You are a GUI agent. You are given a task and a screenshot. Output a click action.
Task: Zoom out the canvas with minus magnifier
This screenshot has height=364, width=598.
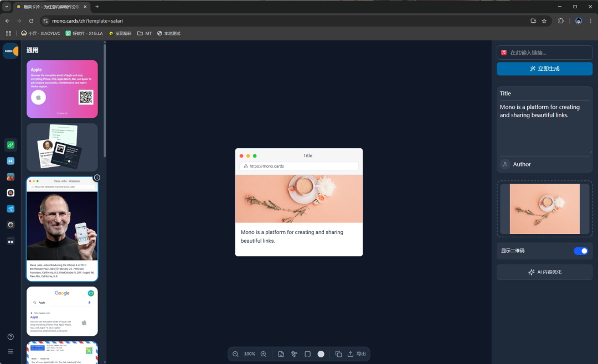pyautogui.click(x=235, y=354)
